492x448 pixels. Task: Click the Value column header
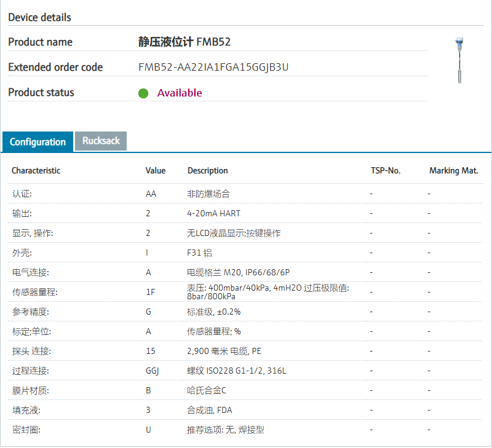click(156, 170)
